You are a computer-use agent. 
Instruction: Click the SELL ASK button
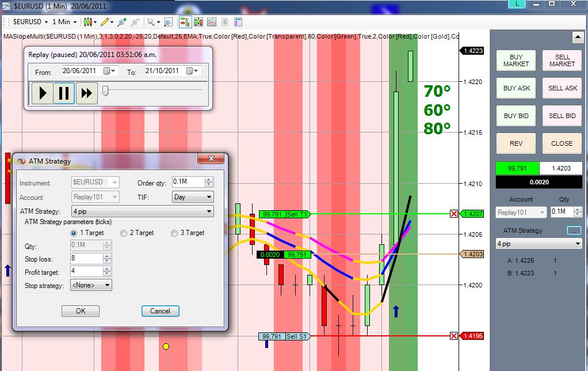[562, 88]
